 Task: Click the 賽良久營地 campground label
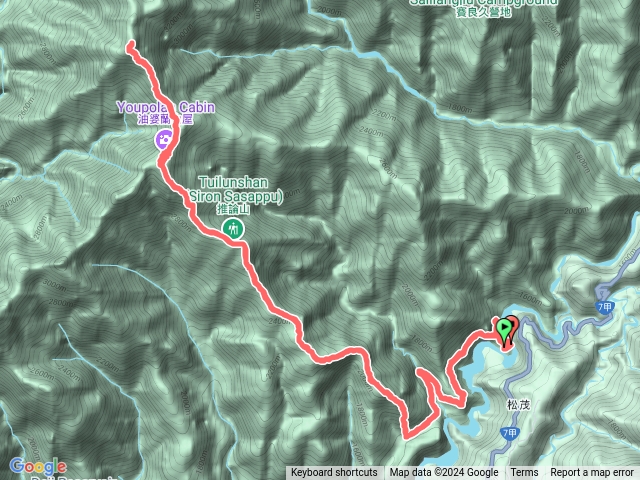tap(483, 12)
